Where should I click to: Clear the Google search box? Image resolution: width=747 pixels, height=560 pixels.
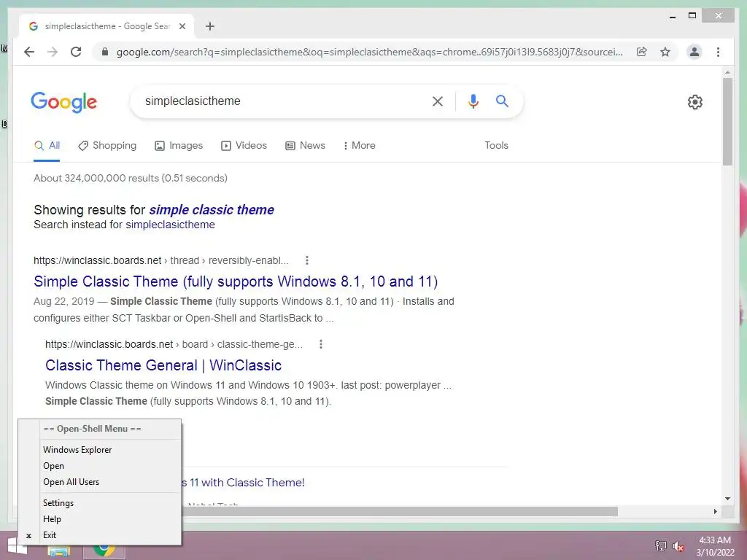coord(438,101)
